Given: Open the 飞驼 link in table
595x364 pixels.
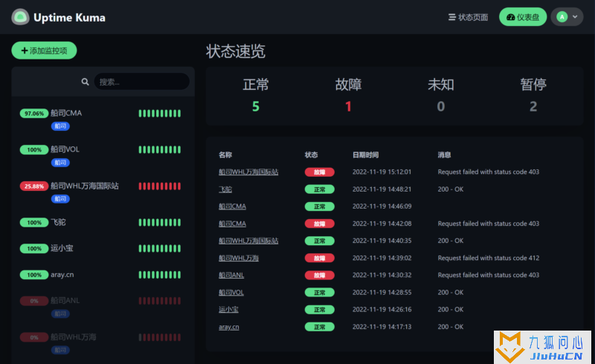Looking at the screenshot, I should coord(225,189).
